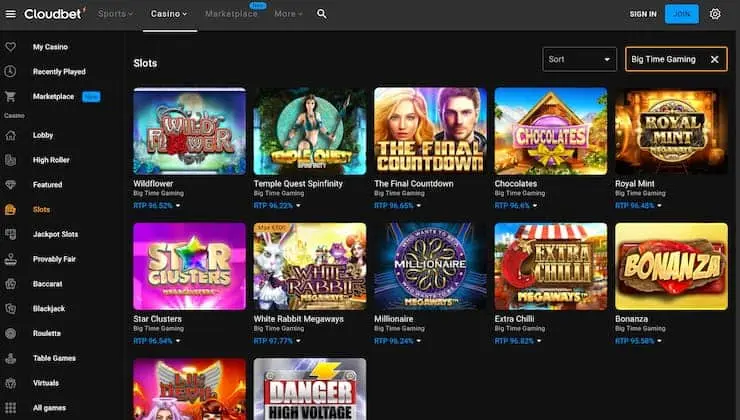740x420 pixels.
Task: Open The Final Countdown thumbnail
Action: click(x=430, y=131)
